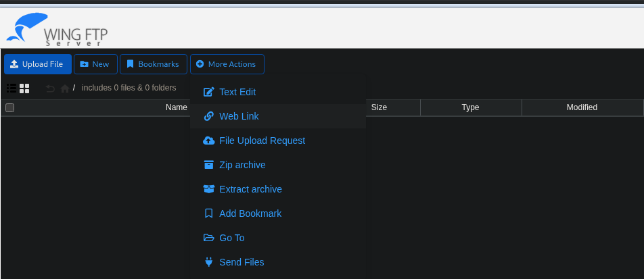Sort by the Name column header
The image size is (644, 279).
176,107
